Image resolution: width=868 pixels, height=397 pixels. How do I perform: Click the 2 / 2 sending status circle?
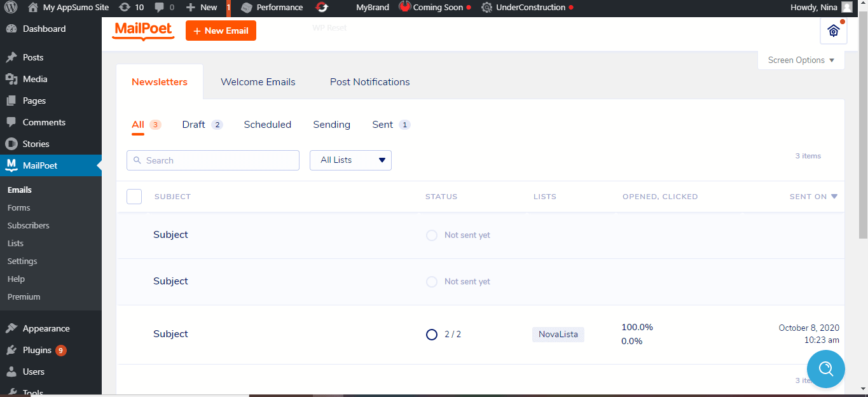click(x=432, y=335)
